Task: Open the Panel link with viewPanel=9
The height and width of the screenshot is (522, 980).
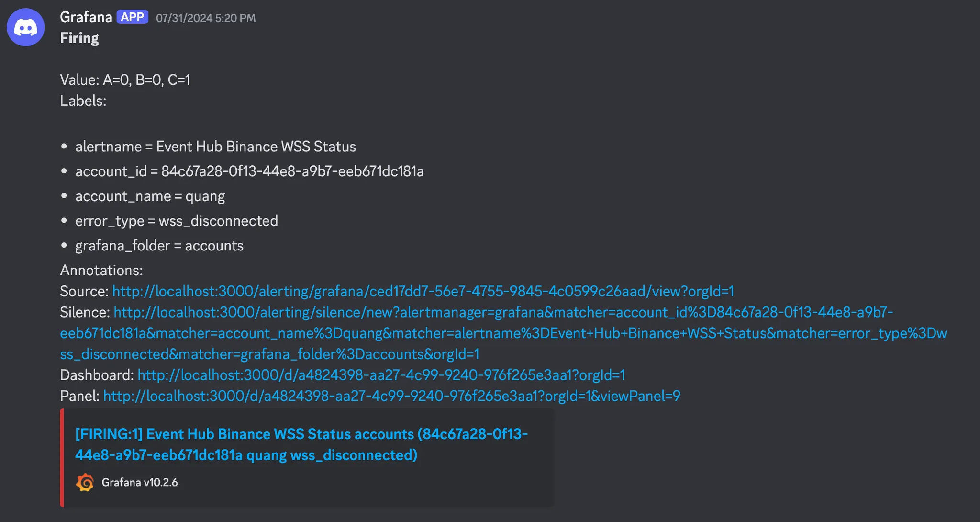Action: click(392, 396)
